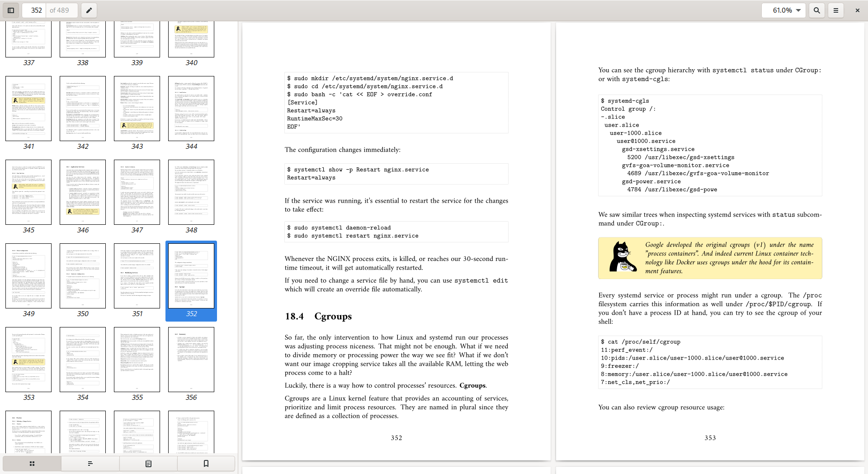
Task: Select page 351 thumbnail
Action: (137, 276)
